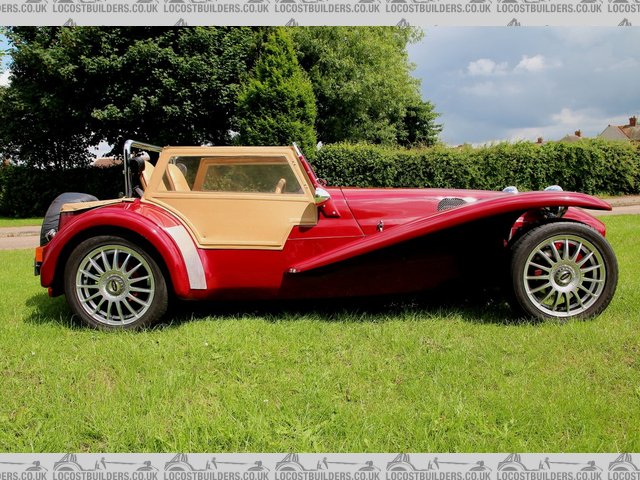Click the trimmed green hedge on right
Image resolution: width=640 pixels, height=480 pixels.
[x=480, y=167]
